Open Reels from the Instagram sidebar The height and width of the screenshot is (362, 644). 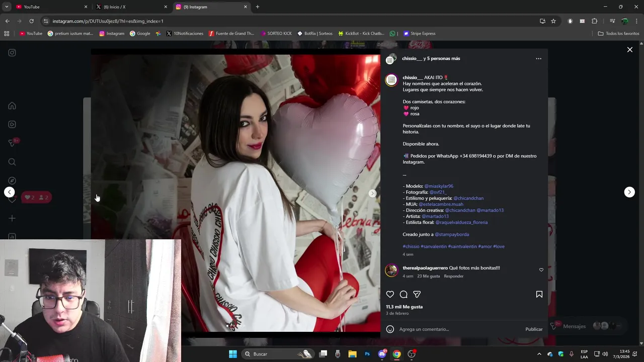(12, 124)
